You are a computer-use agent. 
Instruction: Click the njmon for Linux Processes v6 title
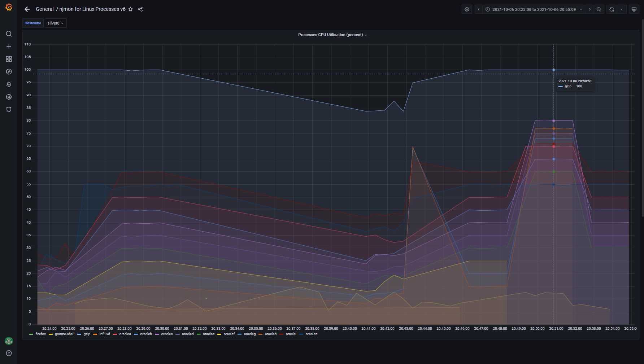(92, 9)
